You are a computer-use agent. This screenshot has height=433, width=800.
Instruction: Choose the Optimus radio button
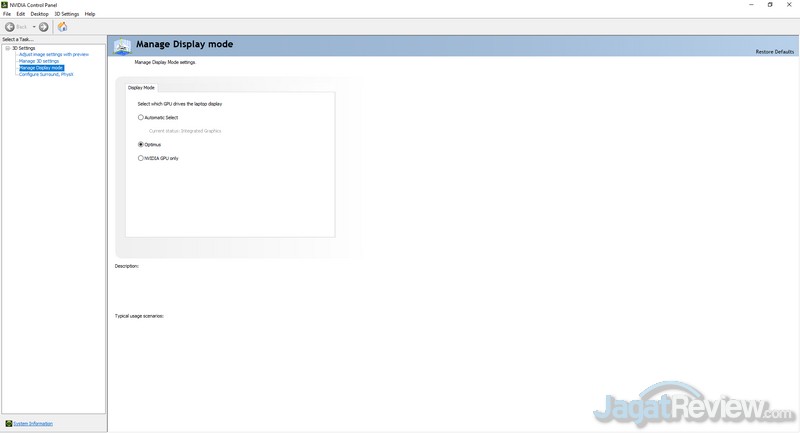(x=141, y=144)
